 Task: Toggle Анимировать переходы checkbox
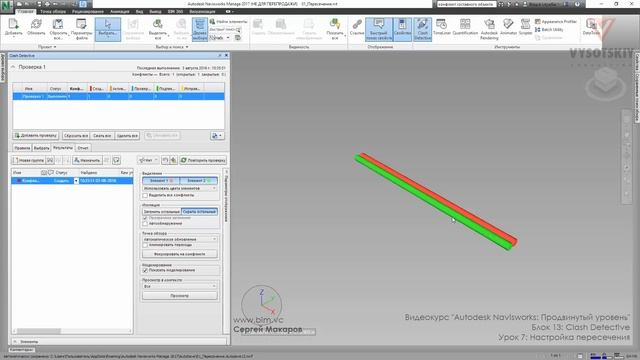[x=145, y=245]
